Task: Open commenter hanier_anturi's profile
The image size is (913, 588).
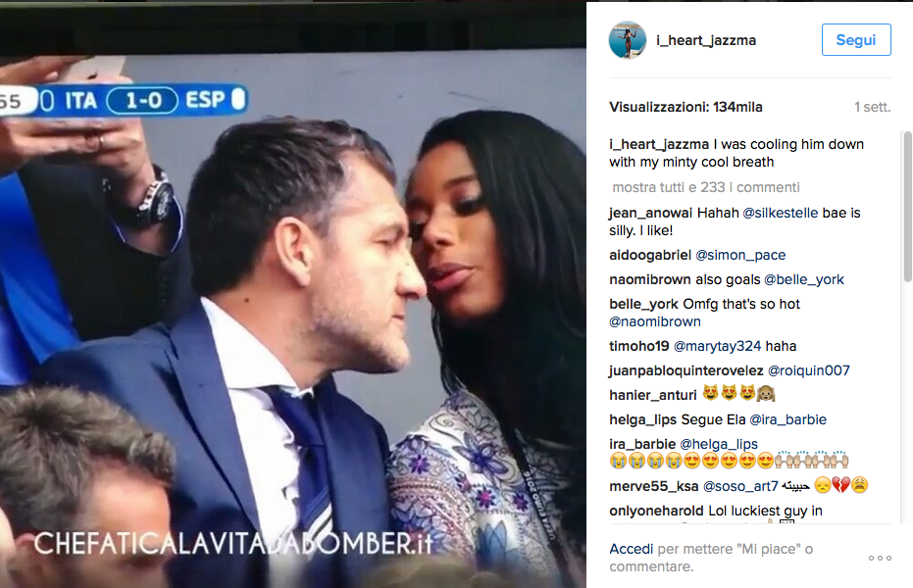Action: pyautogui.click(x=653, y=396)
